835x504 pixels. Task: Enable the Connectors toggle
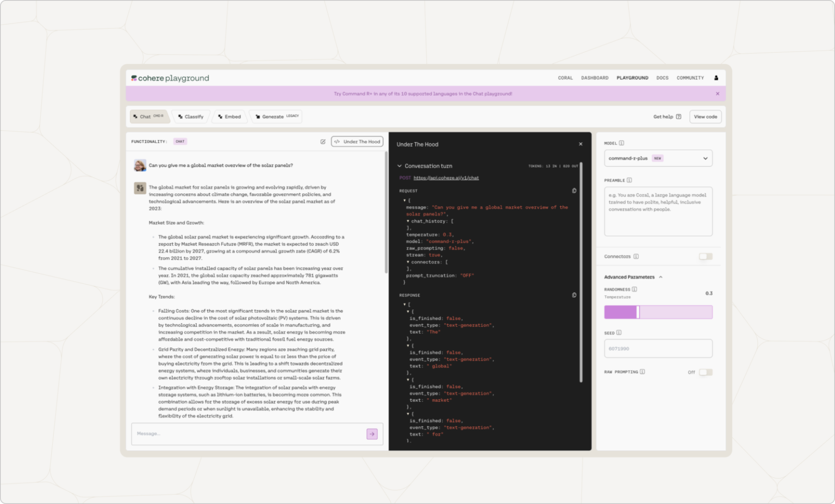(705, 256)
